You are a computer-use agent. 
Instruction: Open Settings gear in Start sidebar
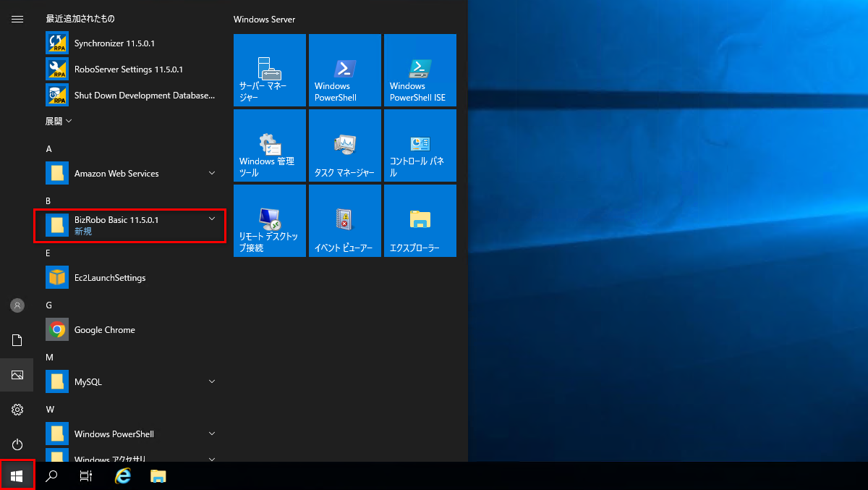point(17,410)
